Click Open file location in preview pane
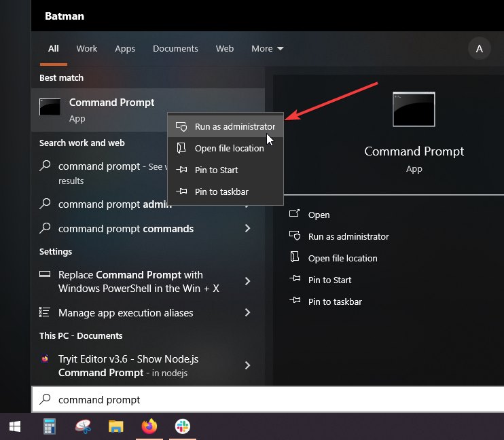Image resolution: width=504 pixels, height=440 pixels. coord(342,258)
